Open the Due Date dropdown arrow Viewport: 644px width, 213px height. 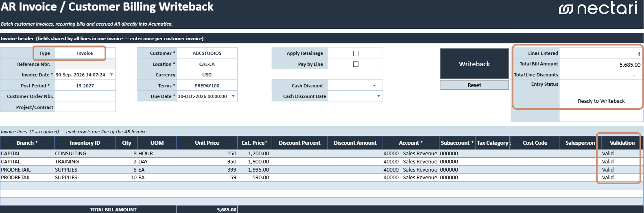(x=233, y=96)
